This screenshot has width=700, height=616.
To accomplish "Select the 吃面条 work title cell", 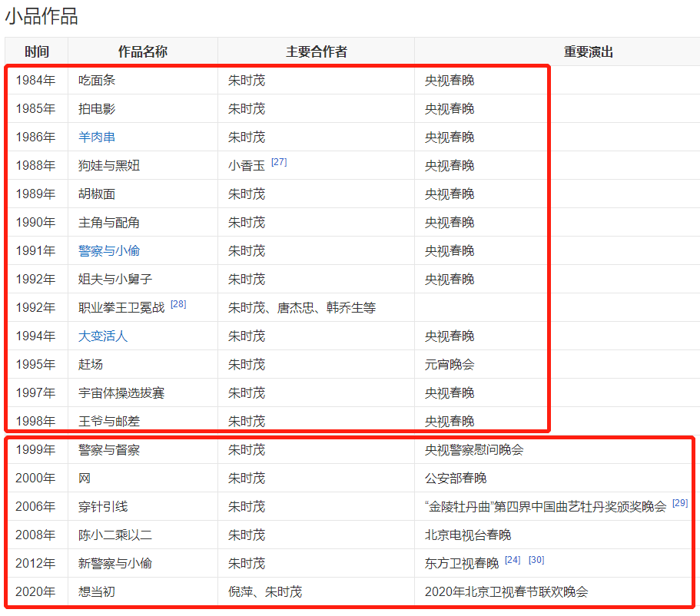I will (95, 80).
